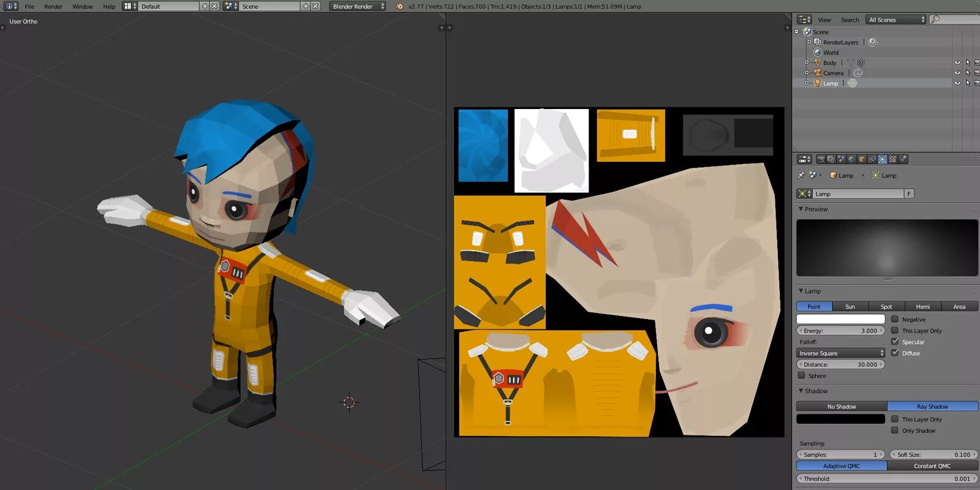
Task: Click the outliner search magnifier icon
Action: (x=935, y=20)
